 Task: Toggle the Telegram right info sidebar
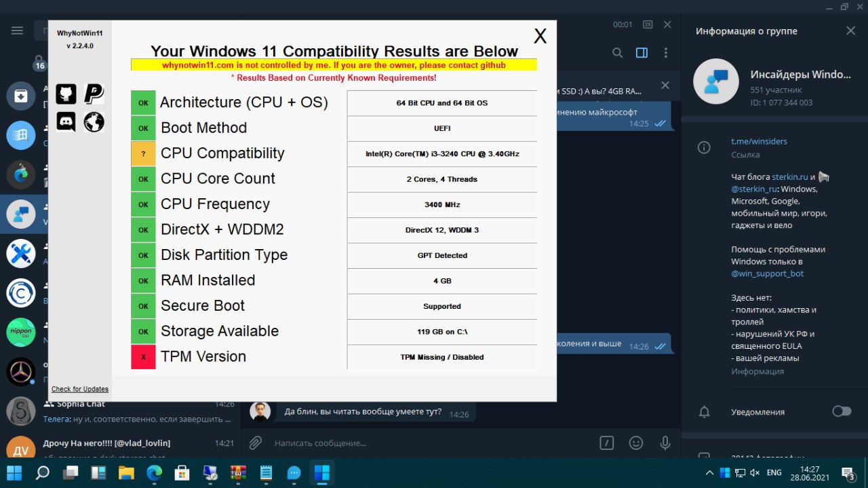coord(642,53)
